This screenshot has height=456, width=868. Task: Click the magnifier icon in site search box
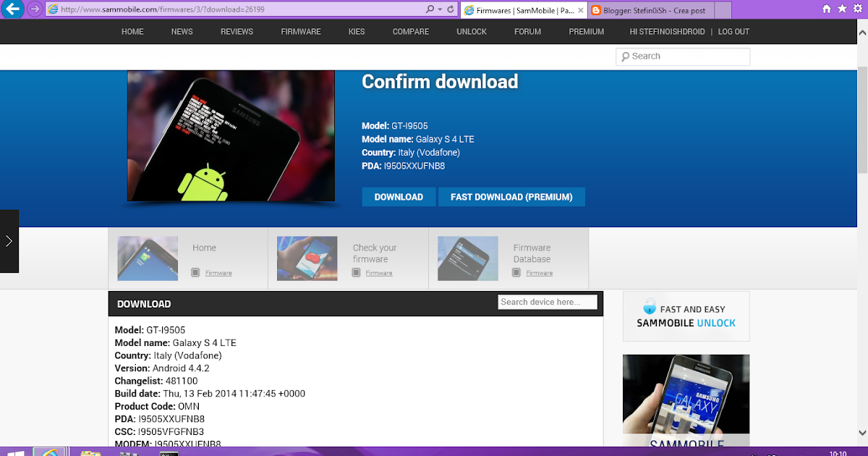[x=625, y=56]
